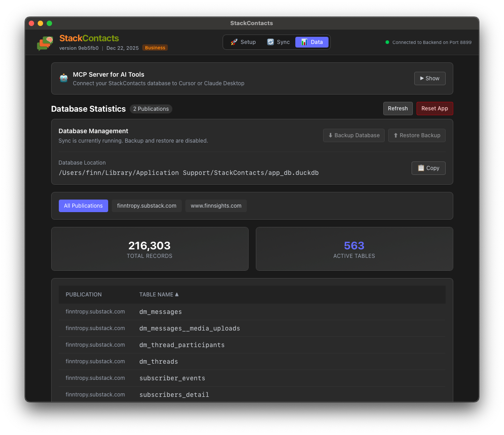Select the subscriber_events table row

click(252, 378)
